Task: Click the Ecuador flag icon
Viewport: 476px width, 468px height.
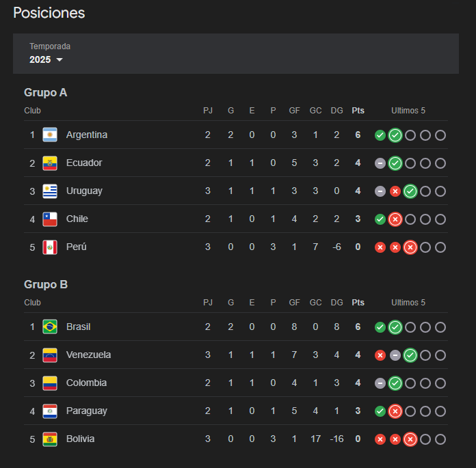Action: point(50,163)
